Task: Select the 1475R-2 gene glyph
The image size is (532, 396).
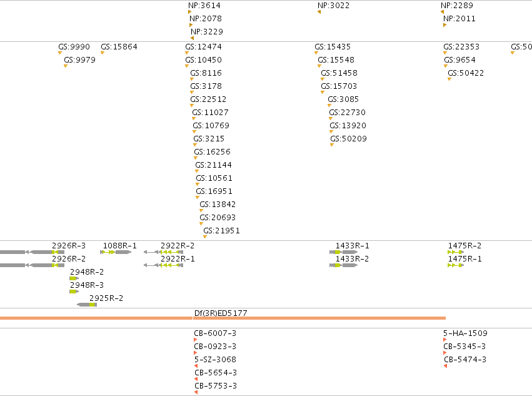Action: [x=456, y=252]
